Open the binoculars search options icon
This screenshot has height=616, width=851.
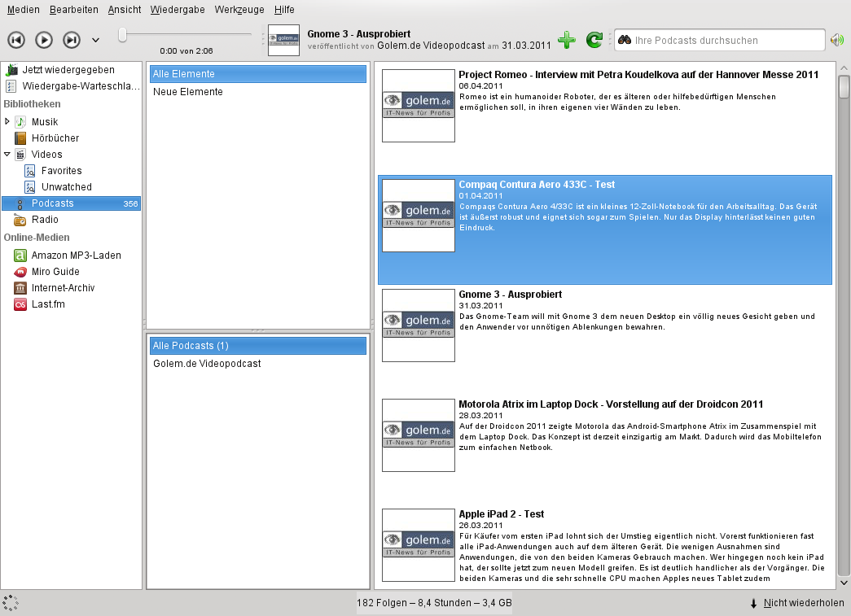coord(624,40)
